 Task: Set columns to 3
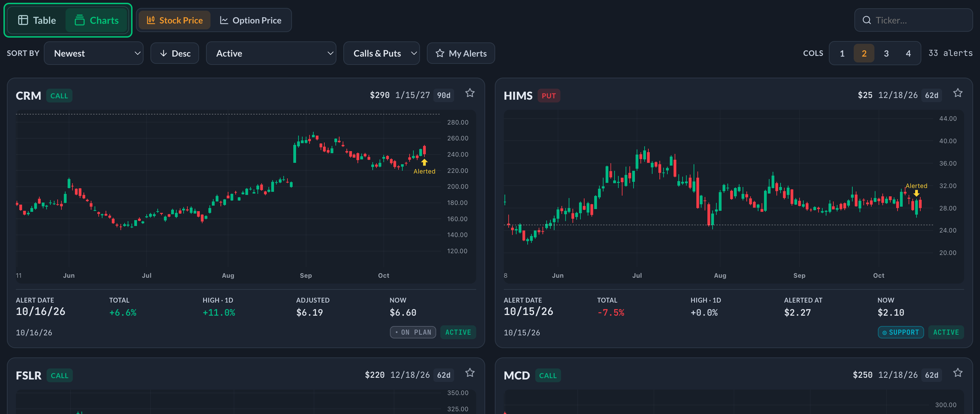tap(886, 53)
